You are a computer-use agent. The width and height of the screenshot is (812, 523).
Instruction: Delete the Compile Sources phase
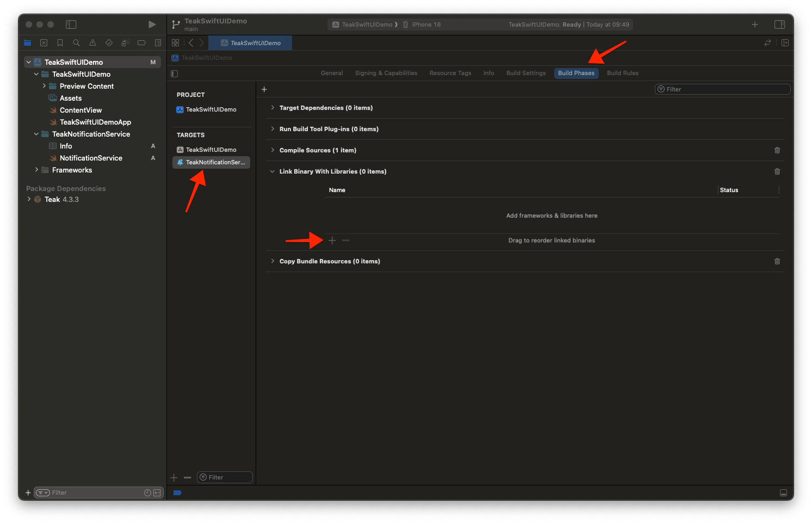[x=777, y=150]
